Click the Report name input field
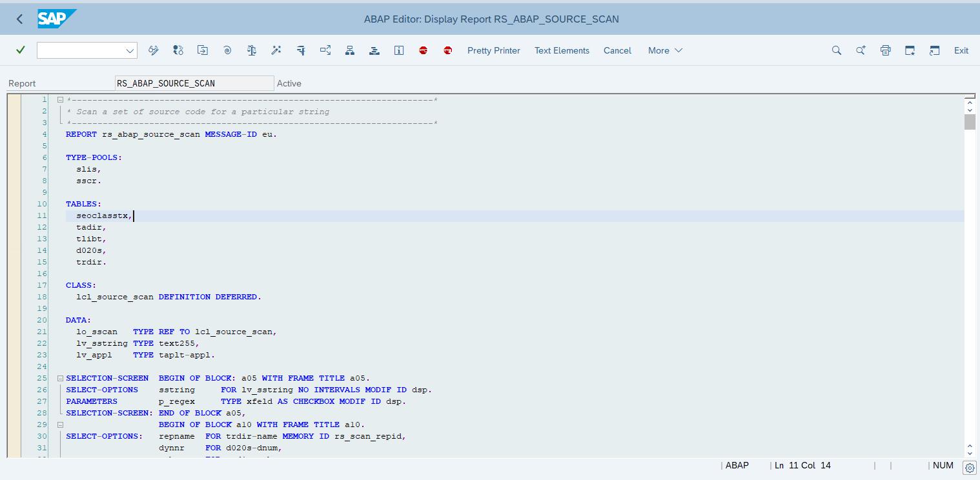The height and width of the screenshot is (480, 980). 194,83
